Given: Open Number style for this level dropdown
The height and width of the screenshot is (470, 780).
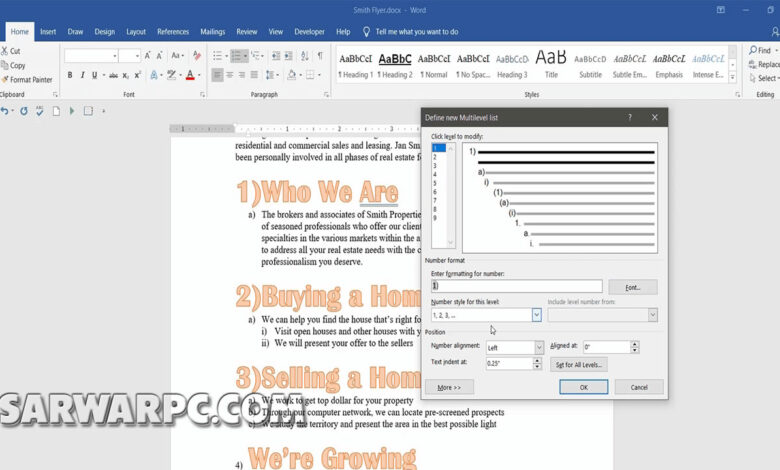Looking at the screenshot, I should 536,315.
